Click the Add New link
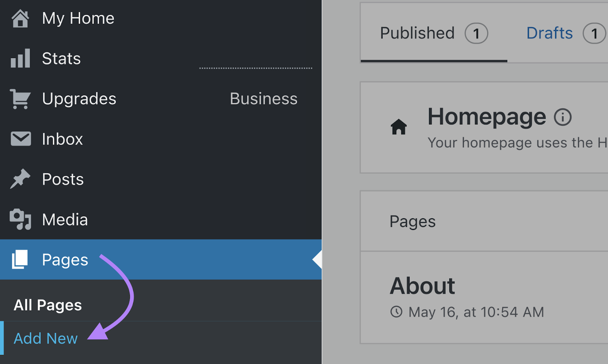 pyautogui.click(x=45, y=338)
